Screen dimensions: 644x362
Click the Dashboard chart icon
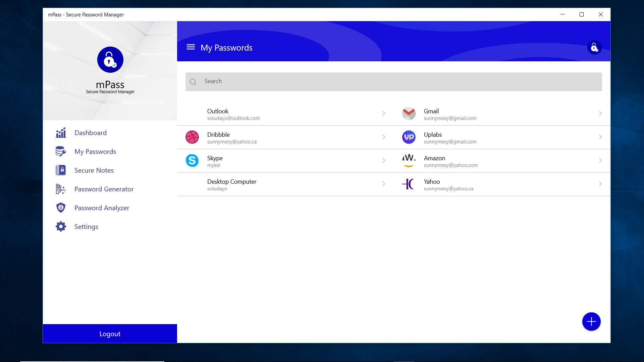pos(61,133)
